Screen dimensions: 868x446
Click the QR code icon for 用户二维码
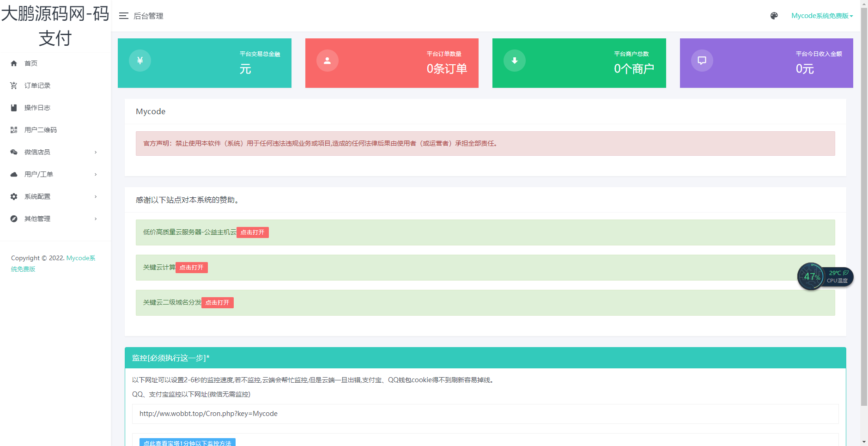pos(14,130)
